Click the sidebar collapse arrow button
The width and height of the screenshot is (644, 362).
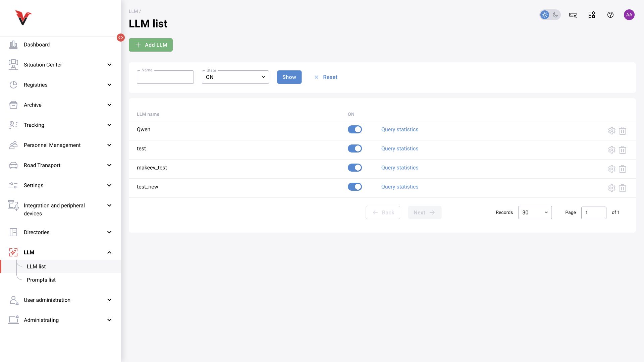[121, 38]
